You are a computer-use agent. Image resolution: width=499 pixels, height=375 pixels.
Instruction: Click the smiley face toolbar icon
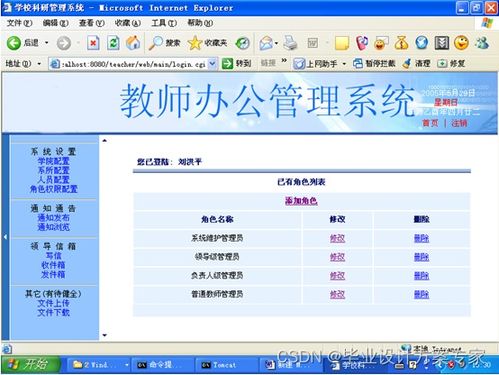click(462, 43)
